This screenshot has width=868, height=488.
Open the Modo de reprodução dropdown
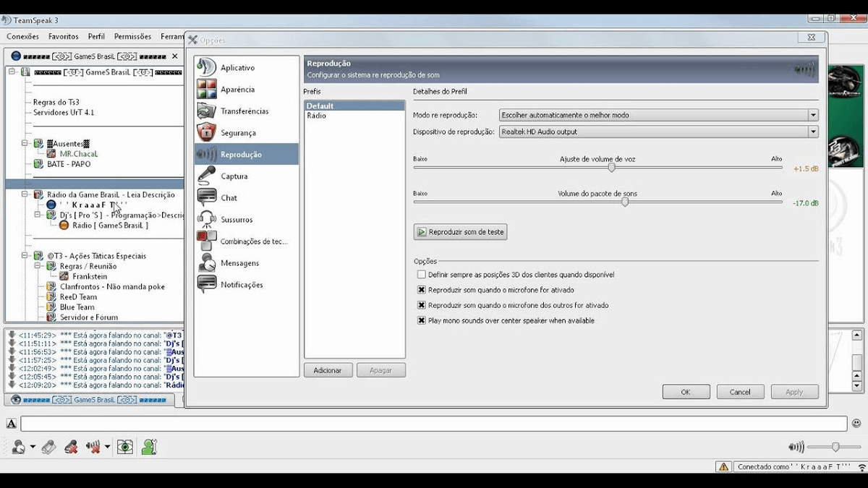[813, 115]
